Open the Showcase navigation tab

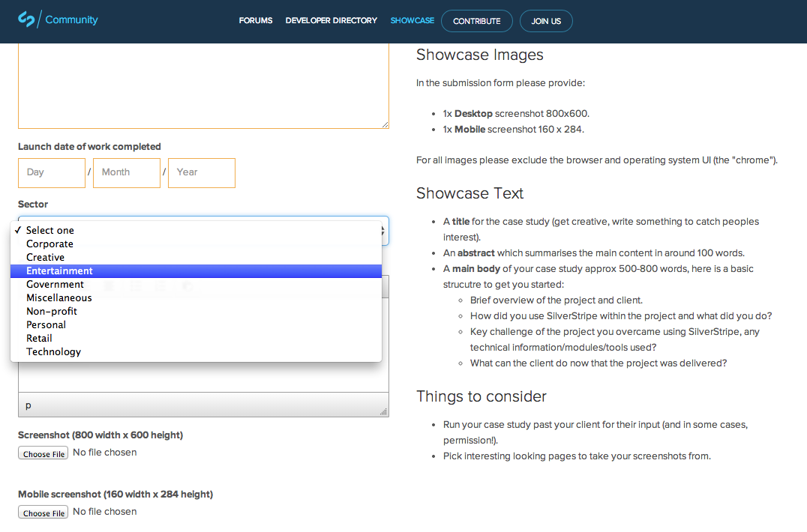click(412, 21)
